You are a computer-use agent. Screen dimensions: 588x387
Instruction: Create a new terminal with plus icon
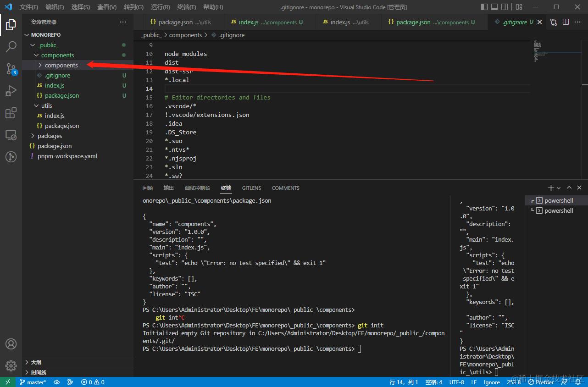pyautogui.click(x=551, y=188)
